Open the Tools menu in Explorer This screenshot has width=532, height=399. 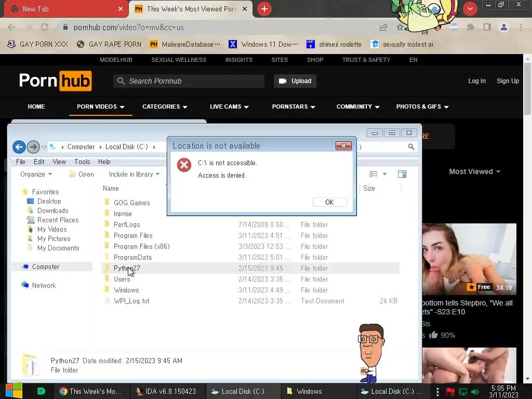[82, 162]
